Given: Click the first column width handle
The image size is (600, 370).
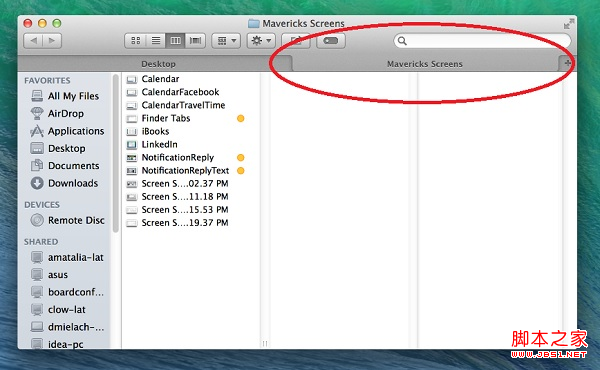Looking at the screenshot, I should [x=265, y=343].
